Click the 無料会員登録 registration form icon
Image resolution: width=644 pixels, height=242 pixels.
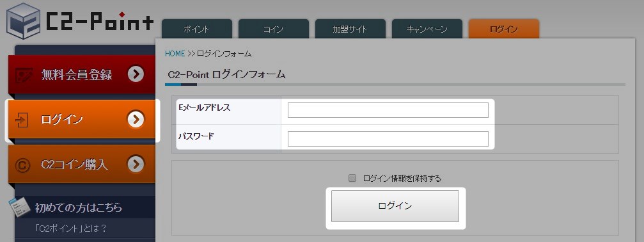[x=24, y=75]
